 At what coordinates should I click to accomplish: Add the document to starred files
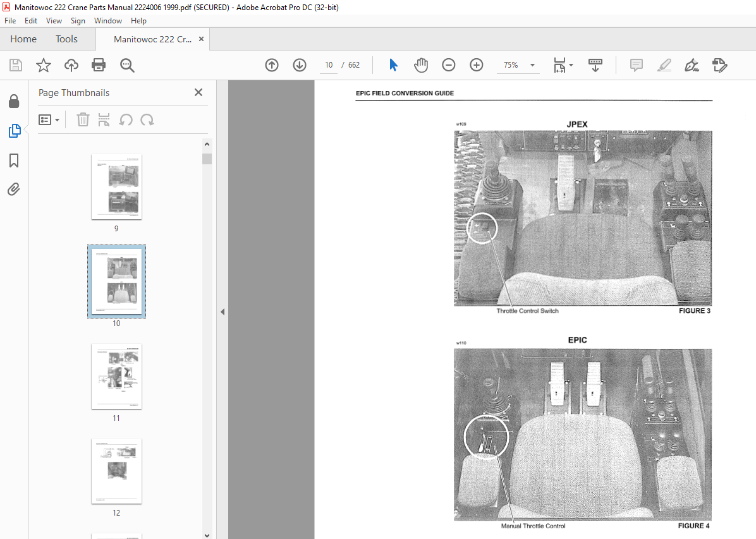pyautogui.click(x=44, y=65)
